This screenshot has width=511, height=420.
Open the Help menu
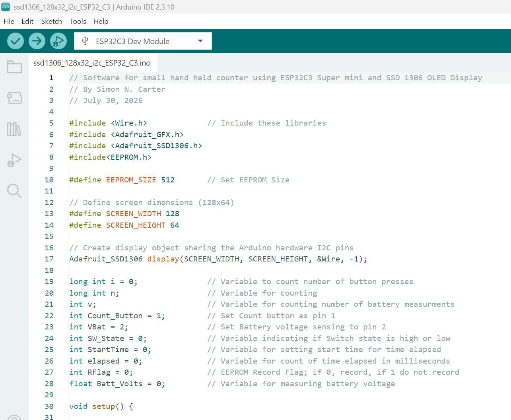pyautogui.click(x=101, y=21)
